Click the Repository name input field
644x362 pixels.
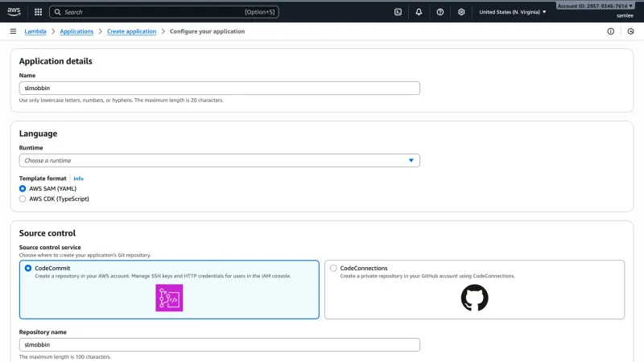[x=219, y=345]
